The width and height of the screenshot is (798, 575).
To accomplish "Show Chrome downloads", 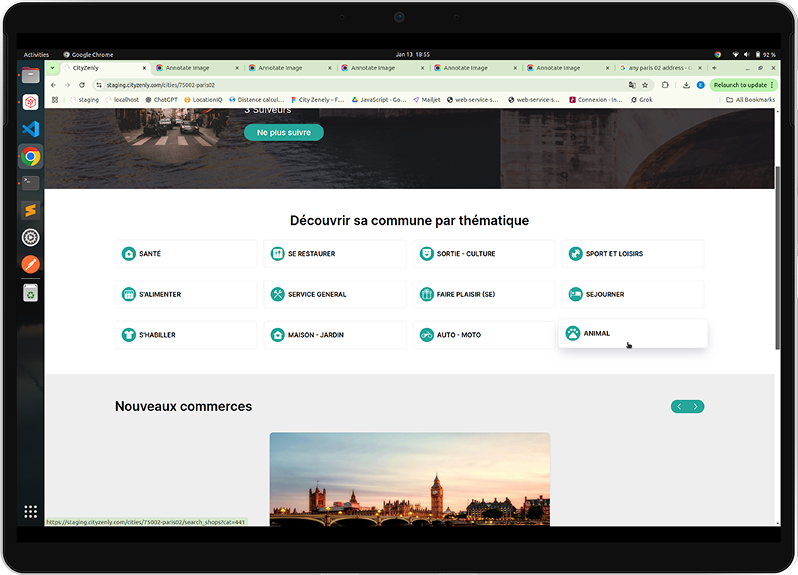I will 686,85.
